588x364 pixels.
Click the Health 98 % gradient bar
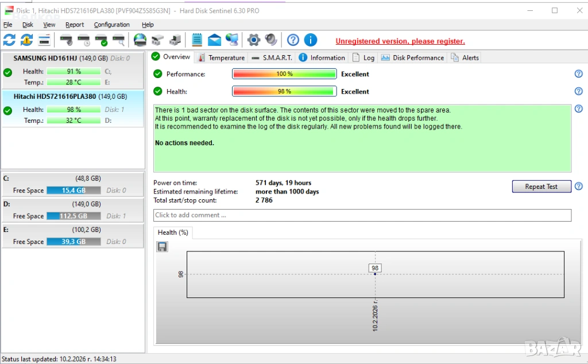pos(284,91)
